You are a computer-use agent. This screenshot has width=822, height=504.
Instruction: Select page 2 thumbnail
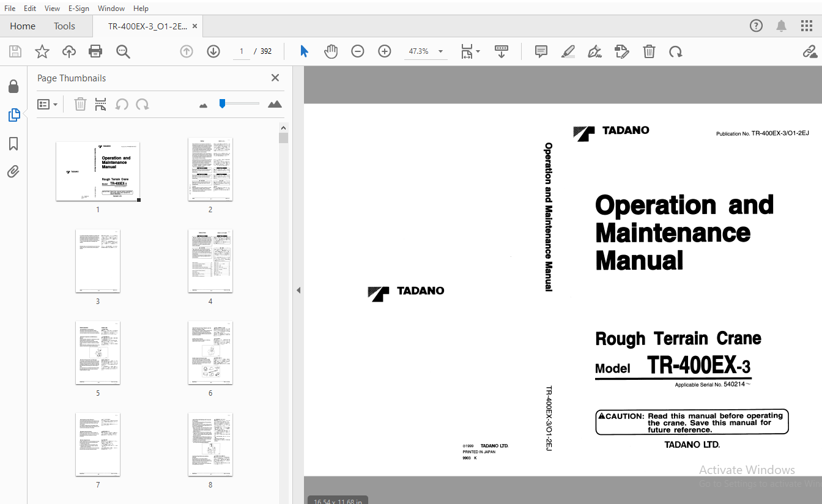pyautogui.click(x=210, y=169)
